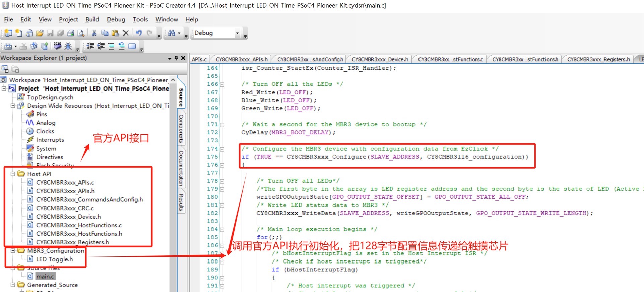Click the Copy toolbar icon
The width and height of the screenshot is (644, 292).
105,33
